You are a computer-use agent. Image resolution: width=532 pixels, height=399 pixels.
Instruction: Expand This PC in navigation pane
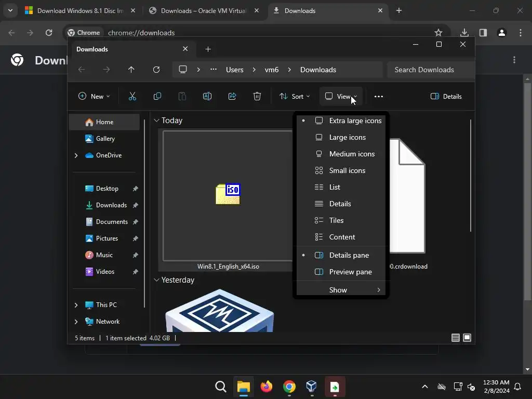tap(76, 305)
